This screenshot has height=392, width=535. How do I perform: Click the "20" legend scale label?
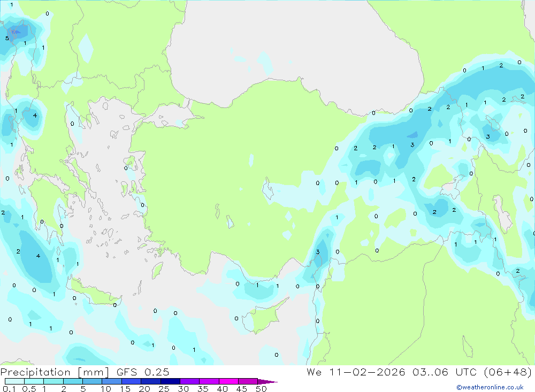[x=144, y=389]
